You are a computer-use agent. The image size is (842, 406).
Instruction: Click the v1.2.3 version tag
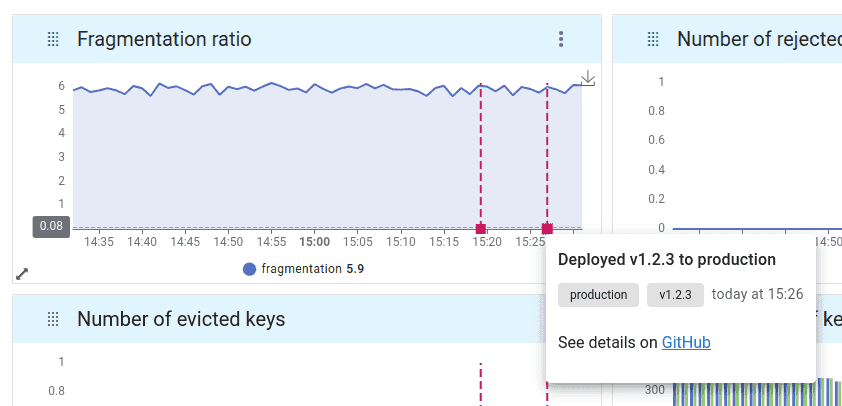(675, 295)
